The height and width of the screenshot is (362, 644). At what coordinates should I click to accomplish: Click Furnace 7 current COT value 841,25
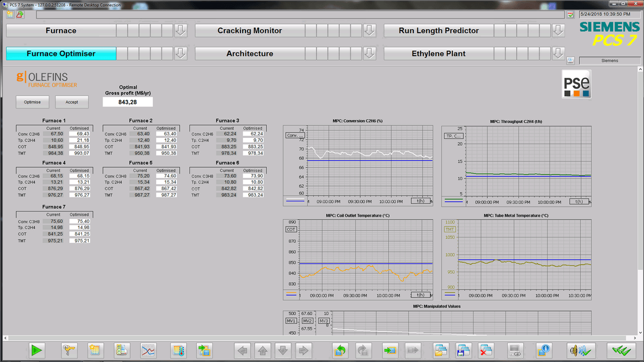tap(53, 234)
